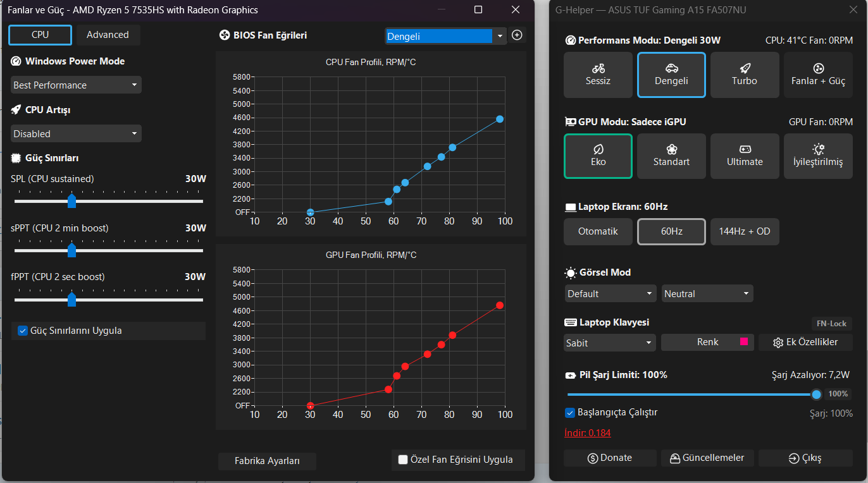Viewport: 868px width, 483px height.
Task: Switch to the Advanced tab
Action: [108, 35]
